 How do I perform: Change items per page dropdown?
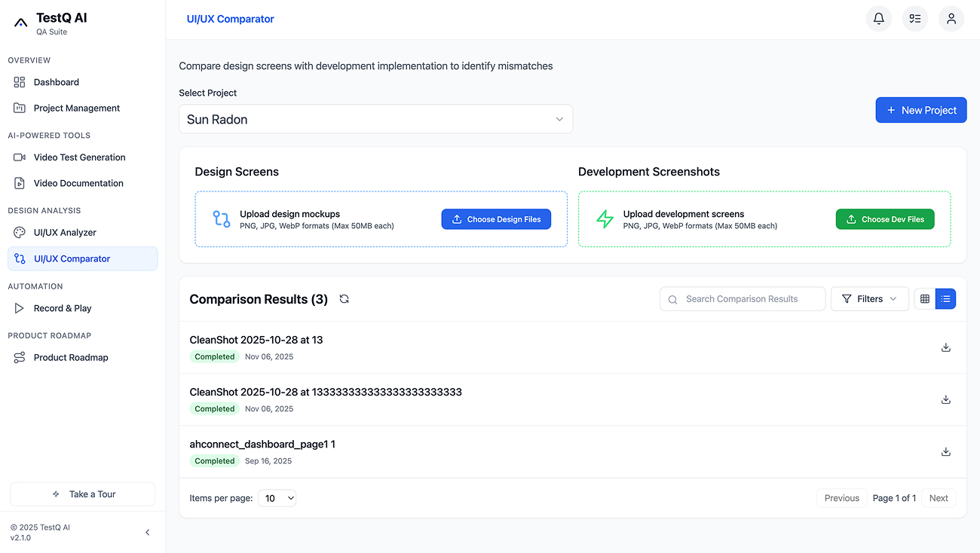click(x=277, y=498)
